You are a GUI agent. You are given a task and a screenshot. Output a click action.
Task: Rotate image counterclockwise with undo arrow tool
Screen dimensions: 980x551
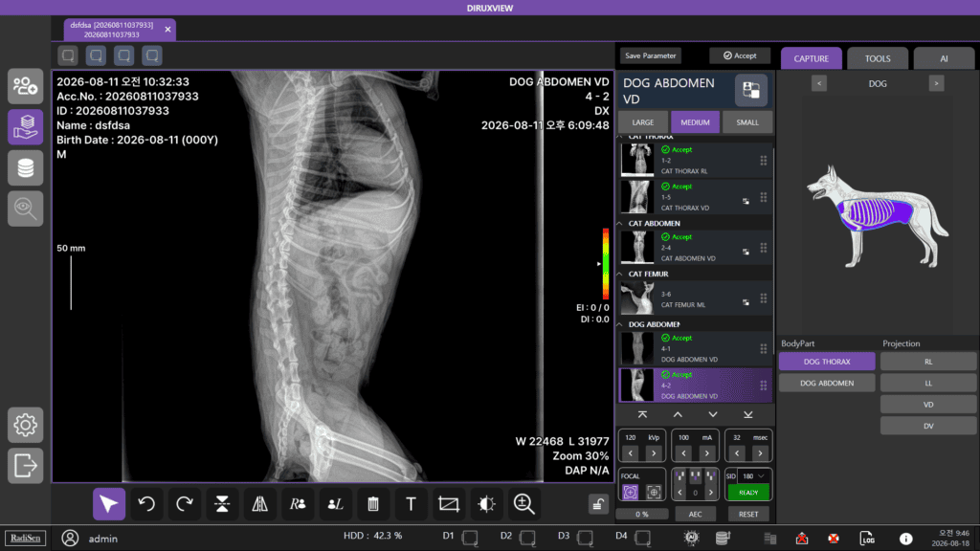pyautogui.click(x=146, y=504)
